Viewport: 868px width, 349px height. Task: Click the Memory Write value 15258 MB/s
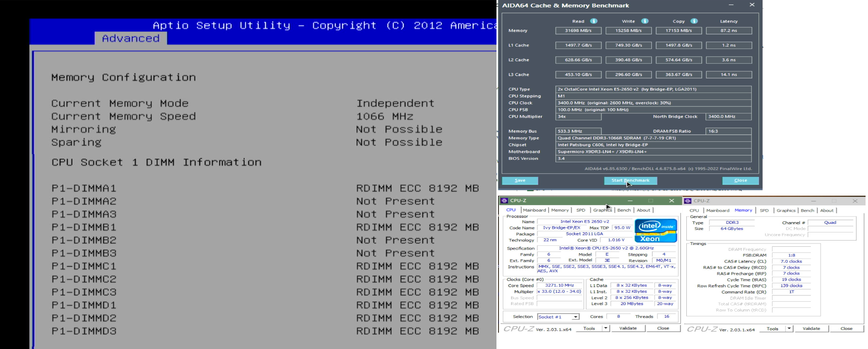[x=628, y=31]
